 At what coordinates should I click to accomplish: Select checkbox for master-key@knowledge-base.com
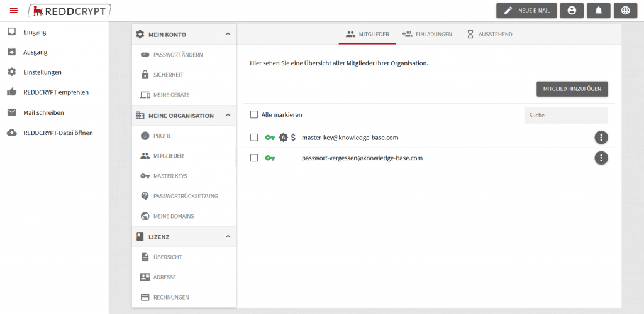254,138
